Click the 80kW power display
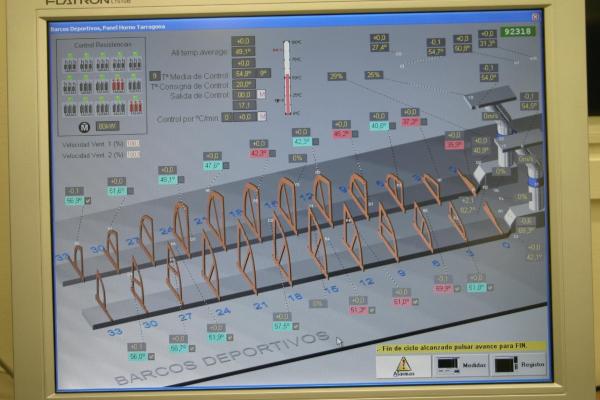 [107, 126]
